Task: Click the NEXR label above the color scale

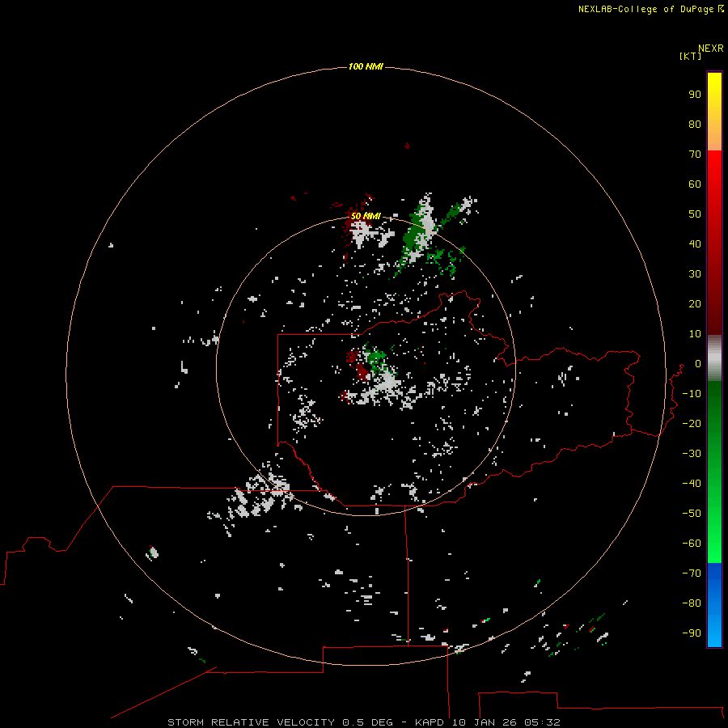Action: (x=711, y=49)
